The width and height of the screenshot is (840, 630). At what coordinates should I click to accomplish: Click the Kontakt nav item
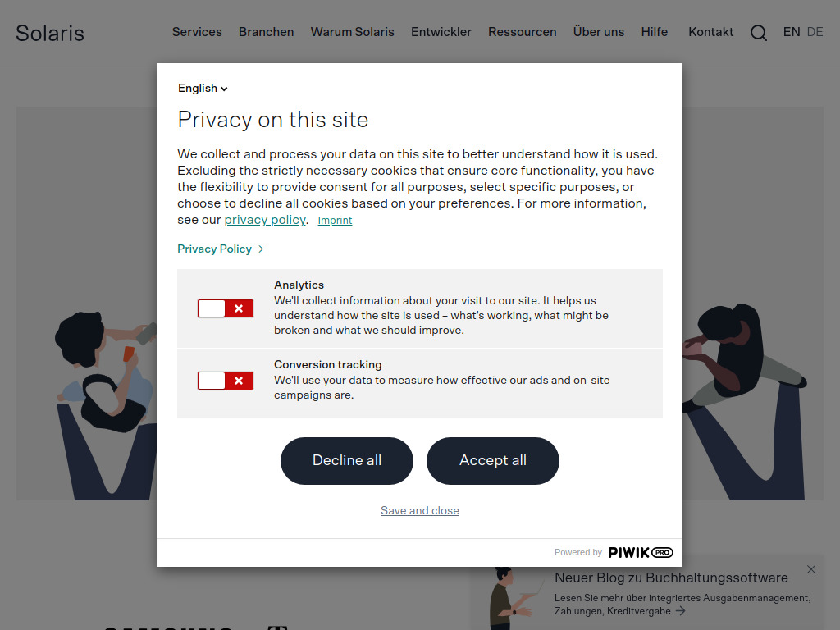[x=710, y=32]
